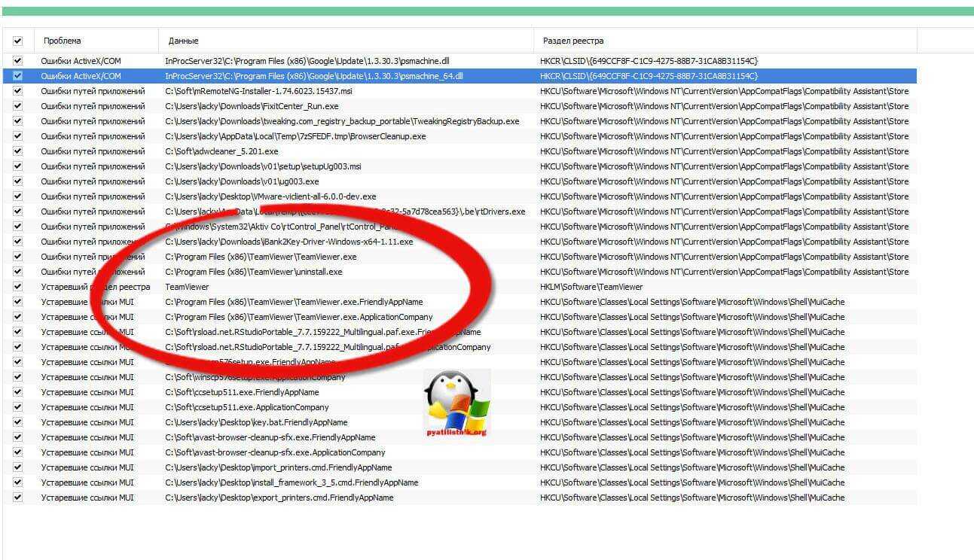Uncheck the ccsetup511.exe.ApplicationCompany checkbox
This screenshot has width=974, height=560.
coord(18,407)
